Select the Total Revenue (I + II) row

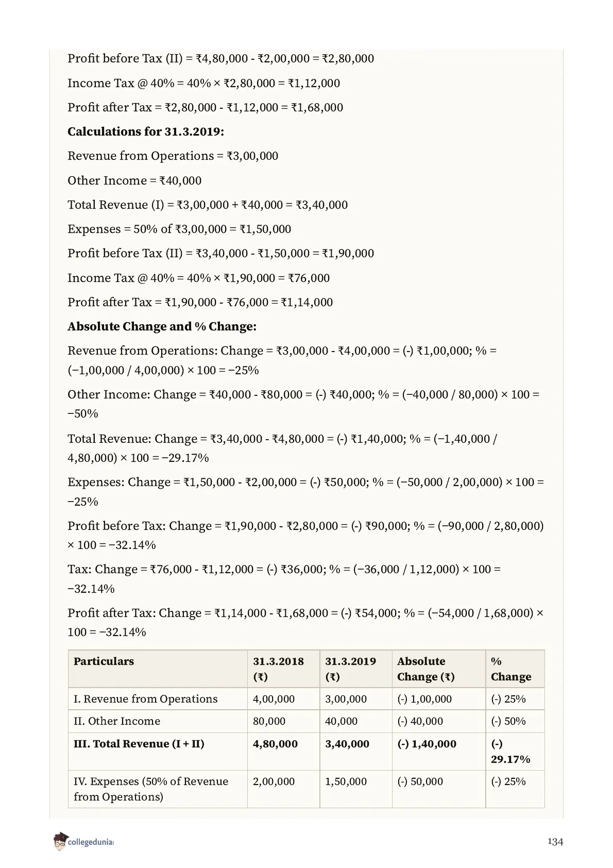tap(306, 752)
